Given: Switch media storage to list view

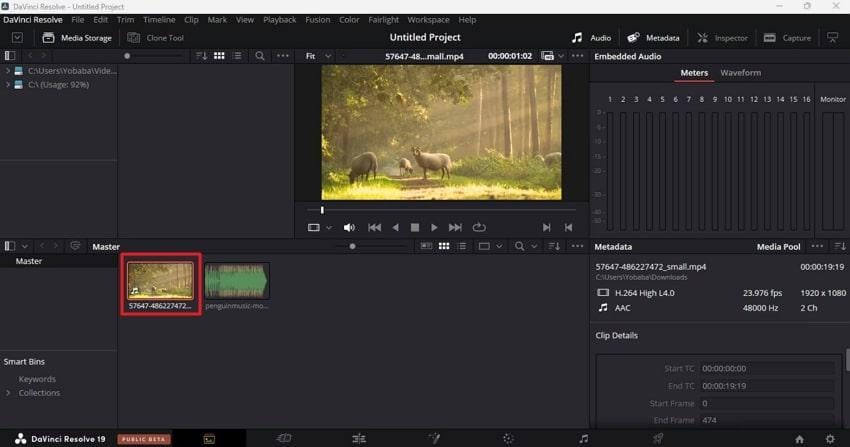Looking at the screenshot, I should (237, 56).
